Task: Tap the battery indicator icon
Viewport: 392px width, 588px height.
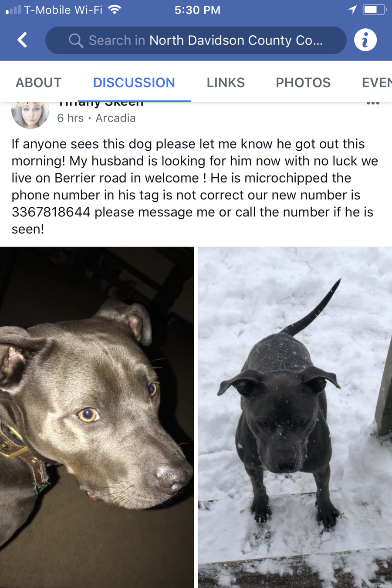Action: (375, 10)
